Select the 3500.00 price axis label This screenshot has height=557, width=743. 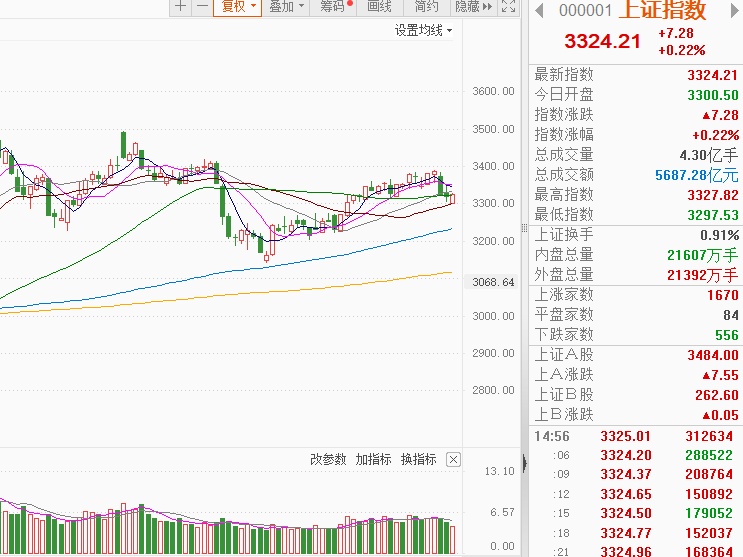(x=493, y=129)
